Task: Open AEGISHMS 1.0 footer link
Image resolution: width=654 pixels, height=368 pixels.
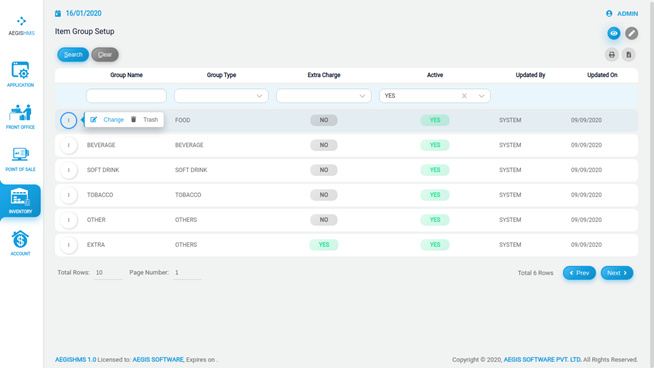Action: pyautogui.click(x=75, y=360)
